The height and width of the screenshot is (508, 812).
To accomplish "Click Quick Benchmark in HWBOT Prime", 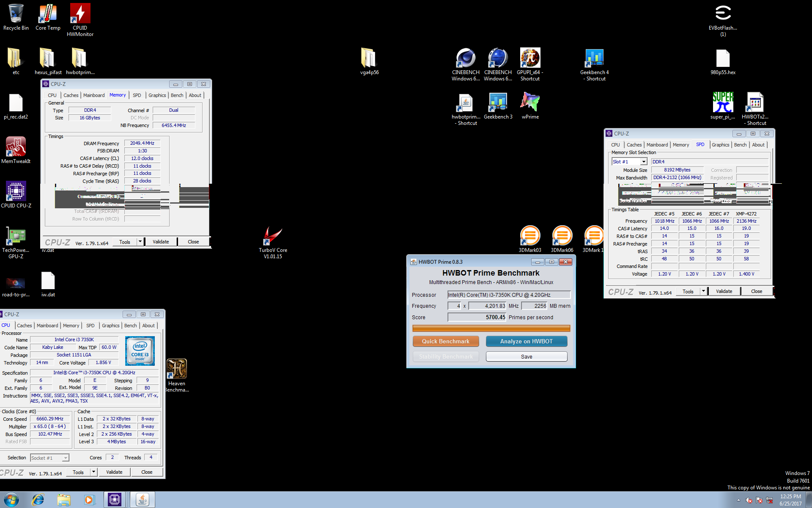I will 446,341.
